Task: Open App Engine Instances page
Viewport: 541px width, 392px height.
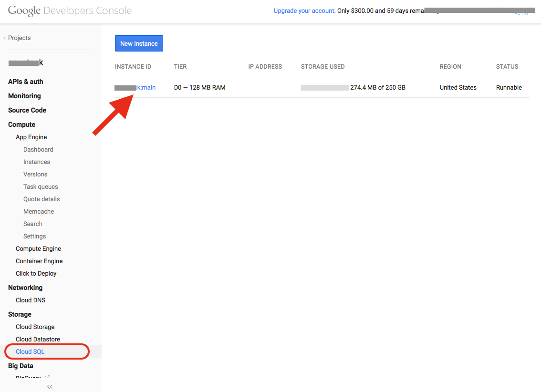Action: click(37, 162)
